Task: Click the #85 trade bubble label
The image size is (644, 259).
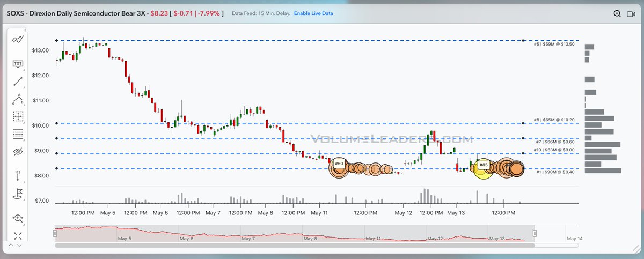Action: (x=483, y=165)
